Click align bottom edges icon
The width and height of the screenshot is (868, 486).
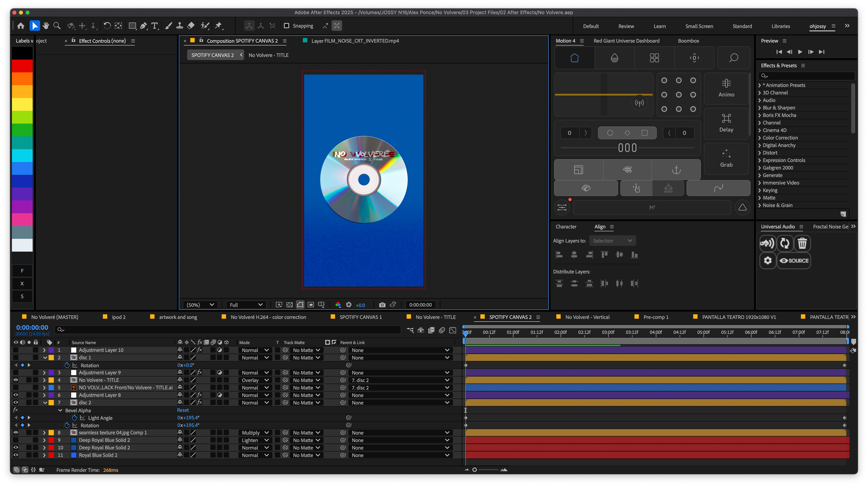pos(634,255)
